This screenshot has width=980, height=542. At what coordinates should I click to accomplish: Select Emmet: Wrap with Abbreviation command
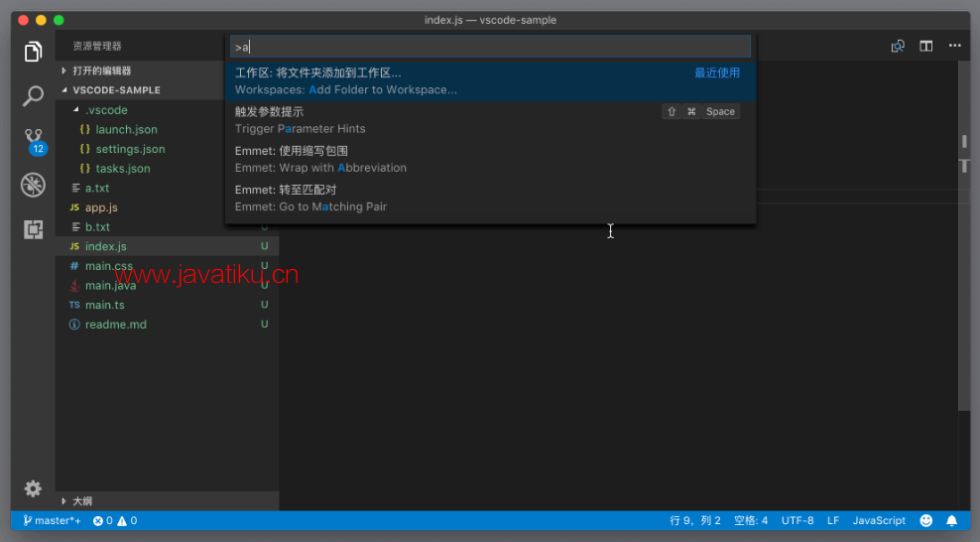(x=491, y=159)
